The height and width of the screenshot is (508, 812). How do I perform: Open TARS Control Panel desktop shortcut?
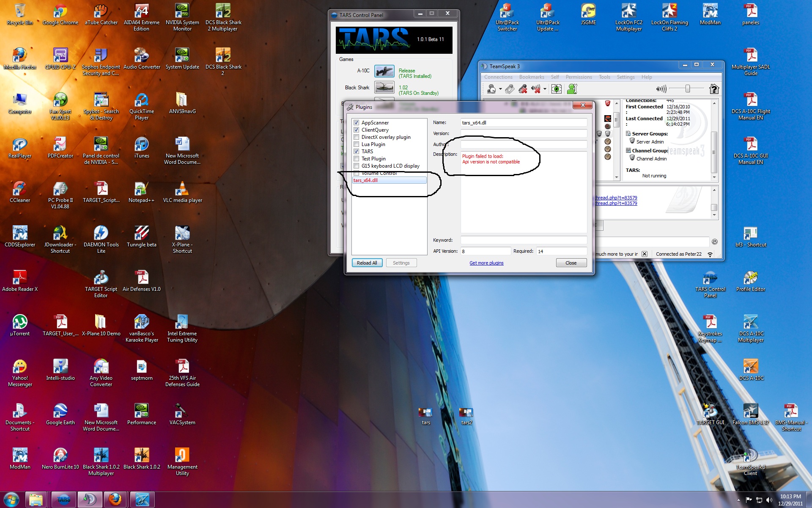pyautogui.click(x=710, y=285)
